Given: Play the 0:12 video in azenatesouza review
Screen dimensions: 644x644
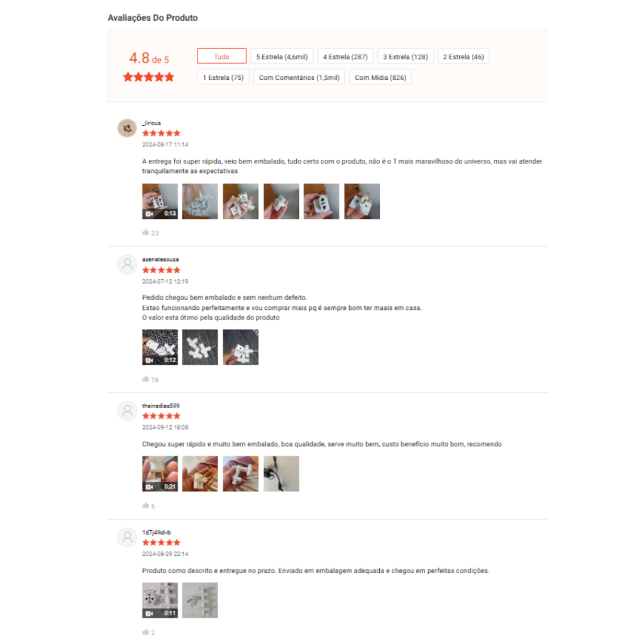Looking at the screenshot, I should click(x=160, y=347).
